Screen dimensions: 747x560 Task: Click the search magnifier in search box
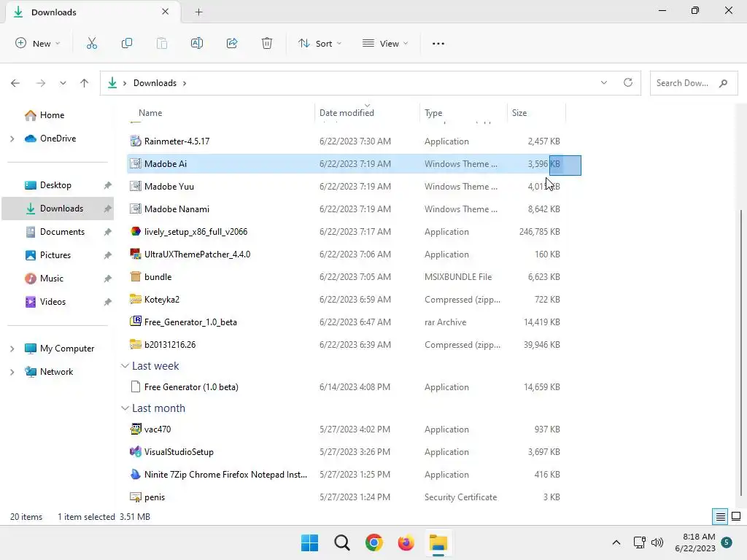(x=723, y=83)
